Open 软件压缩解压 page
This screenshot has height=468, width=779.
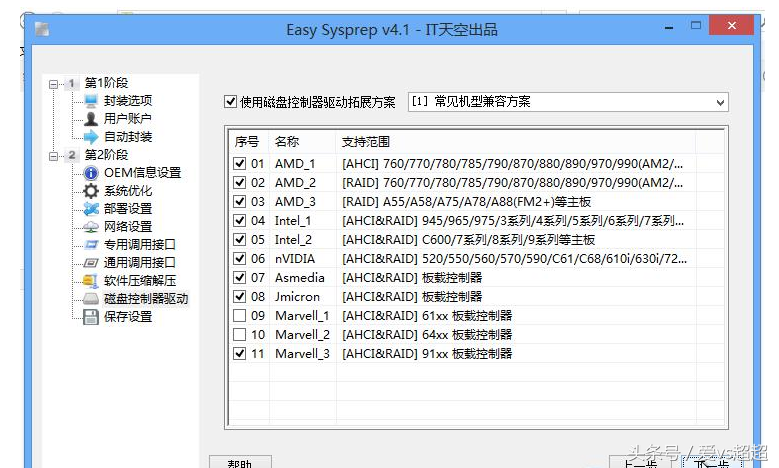coord(140,281)
